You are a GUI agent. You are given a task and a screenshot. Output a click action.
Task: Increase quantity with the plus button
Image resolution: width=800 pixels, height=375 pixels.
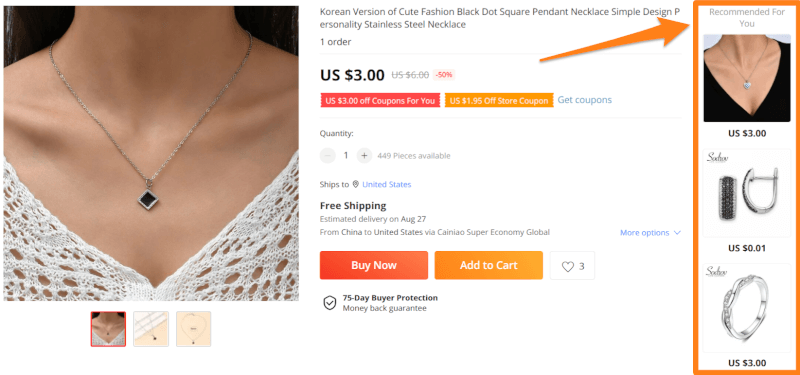pyautogui.click(x=364, y=156)
